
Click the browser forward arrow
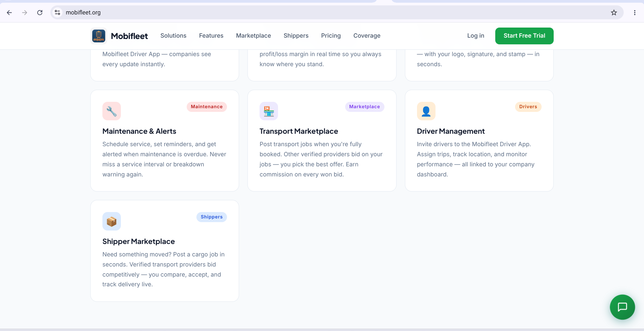[x=25, y=12]
